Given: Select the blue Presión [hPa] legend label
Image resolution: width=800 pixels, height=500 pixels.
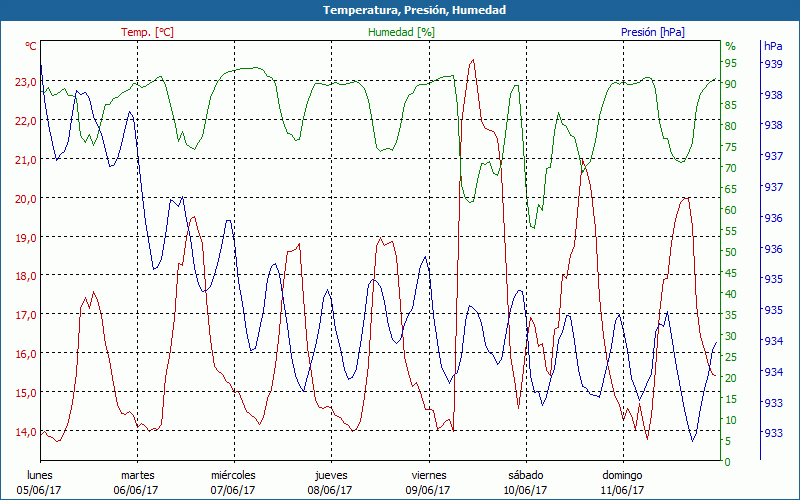Looking at the screenshot, I should coord(652,32).
